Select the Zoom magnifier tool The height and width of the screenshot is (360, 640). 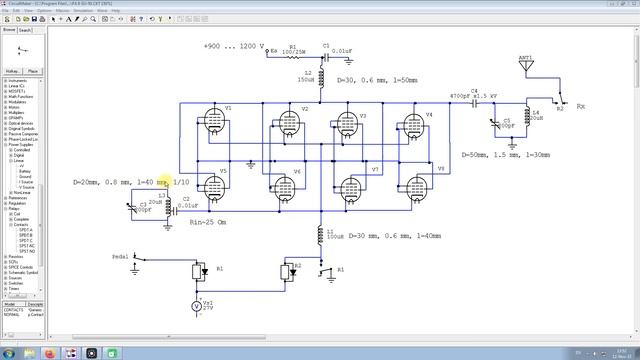pos(93,19)
